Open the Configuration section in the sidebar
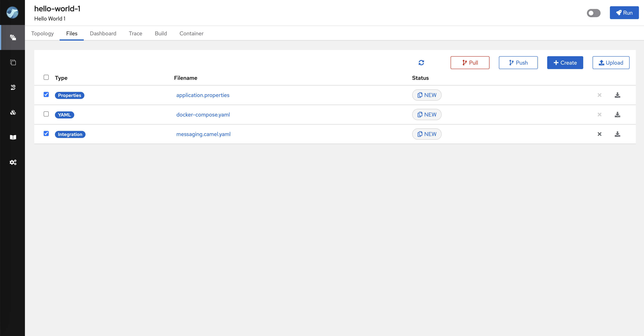Image resolution: width=644 pixels, height=336 pixels. click(x=13, y=162)
